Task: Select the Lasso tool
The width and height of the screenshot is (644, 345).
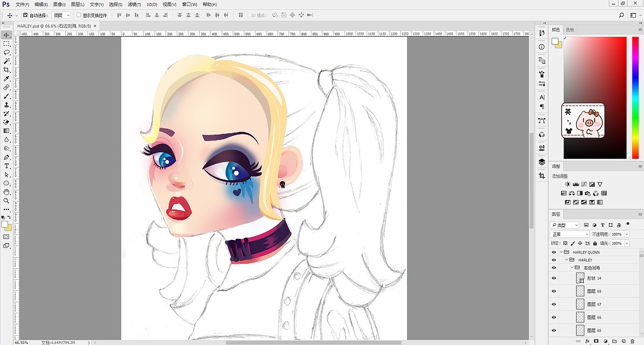Action: tap(7, 52)
